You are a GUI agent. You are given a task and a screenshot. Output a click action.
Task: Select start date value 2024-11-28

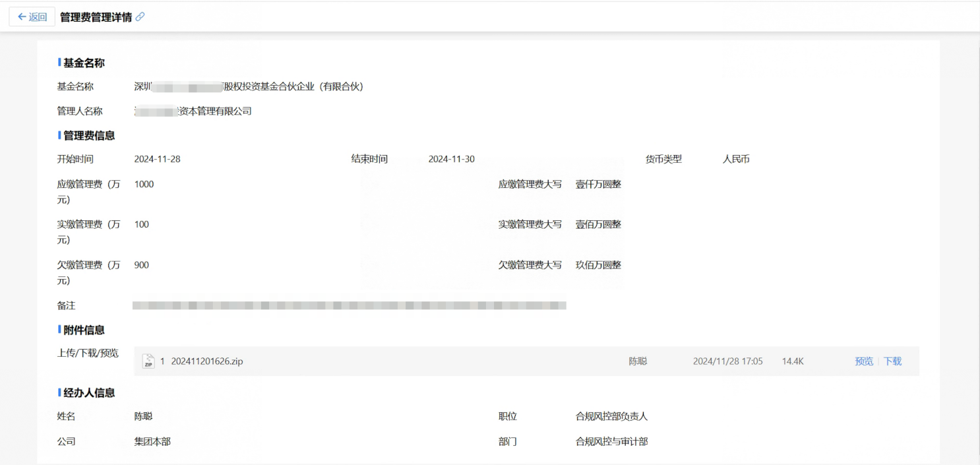157,159
